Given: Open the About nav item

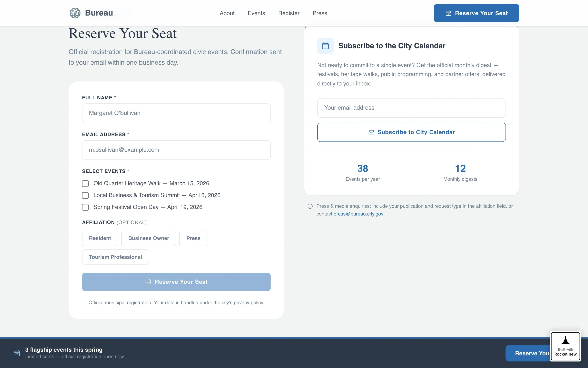Looking at the screenshot, I should click(227, 13).
